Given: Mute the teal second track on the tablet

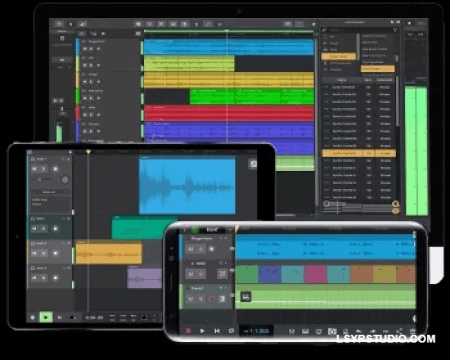Looking at the screenshot, I should tap(34, 229).
